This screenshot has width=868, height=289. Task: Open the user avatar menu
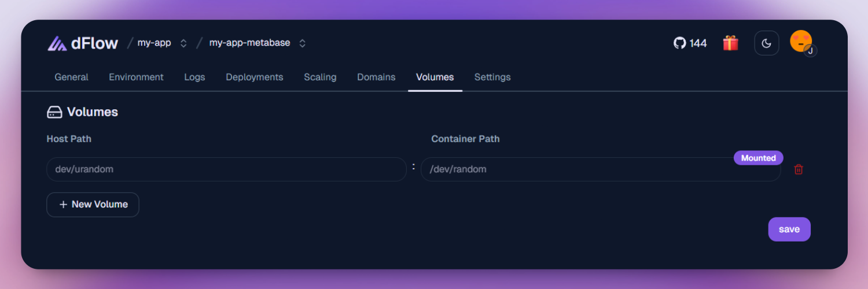(x=802, y=42)
